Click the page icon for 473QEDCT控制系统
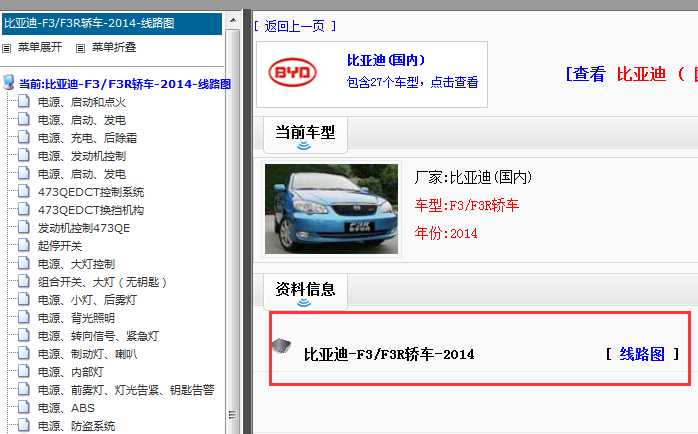698x434 pixels. (24, 191)
